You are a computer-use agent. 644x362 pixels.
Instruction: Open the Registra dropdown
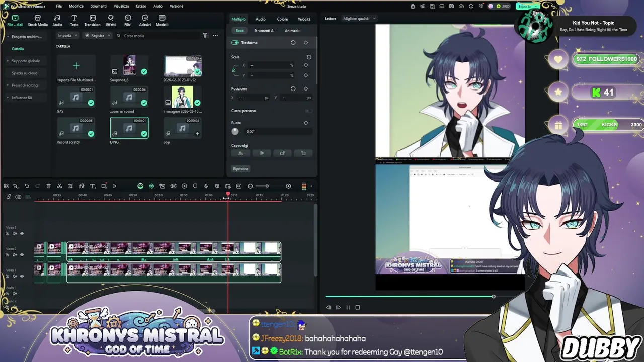(97, 36)
